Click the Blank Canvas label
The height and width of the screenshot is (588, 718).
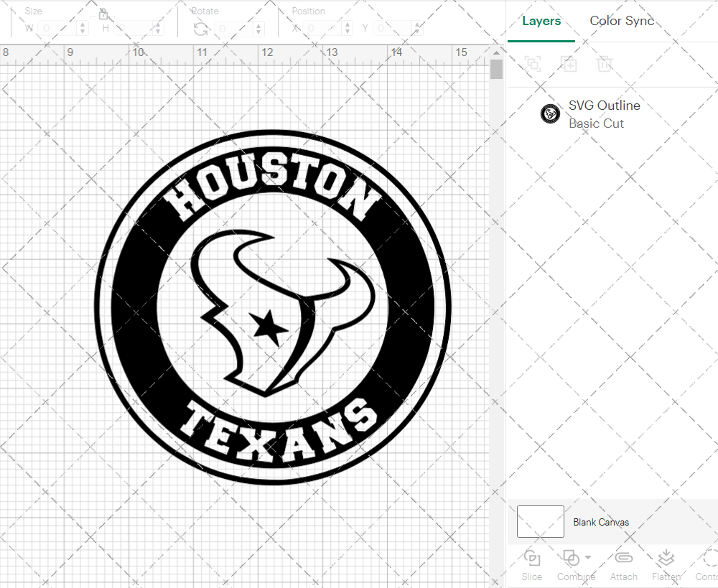pos(601,522)
